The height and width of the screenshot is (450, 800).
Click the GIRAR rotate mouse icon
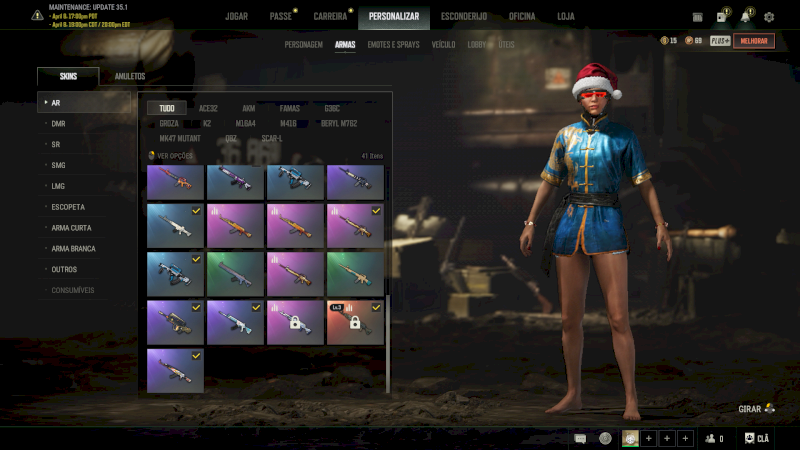coord(769,408)
